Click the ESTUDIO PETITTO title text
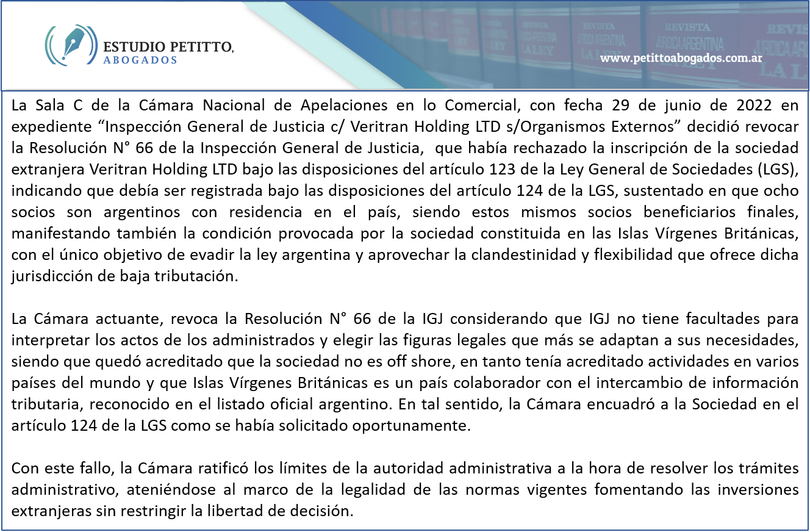810x532 pixels. 168,47
